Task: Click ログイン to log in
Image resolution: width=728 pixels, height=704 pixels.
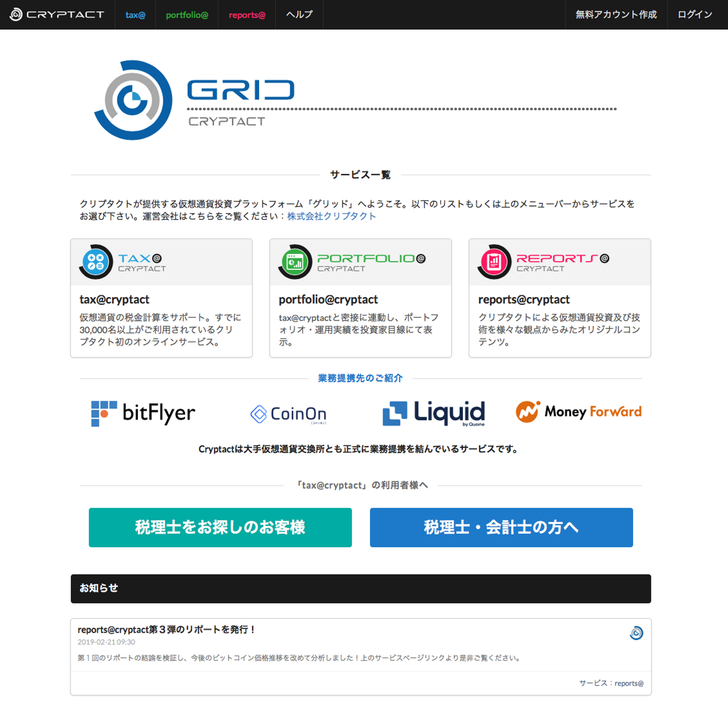Action: (695, 14)
